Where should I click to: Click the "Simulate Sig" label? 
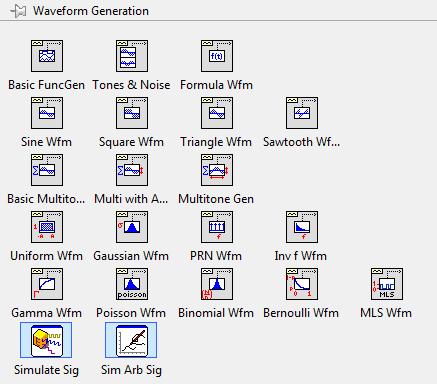click(x=46, y=370)
